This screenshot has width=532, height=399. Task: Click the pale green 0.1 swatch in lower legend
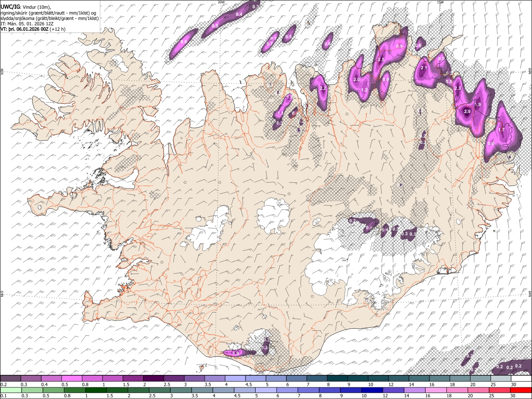tap(11, 390)
